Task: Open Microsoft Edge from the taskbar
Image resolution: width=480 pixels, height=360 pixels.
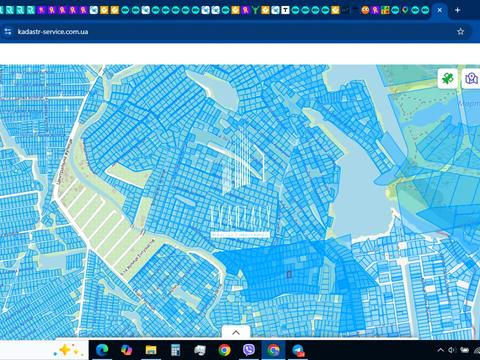Action: 102,350
